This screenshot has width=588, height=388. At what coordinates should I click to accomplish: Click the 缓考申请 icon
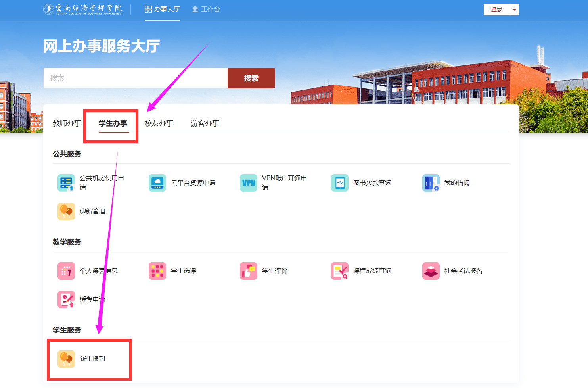[66, 300]
